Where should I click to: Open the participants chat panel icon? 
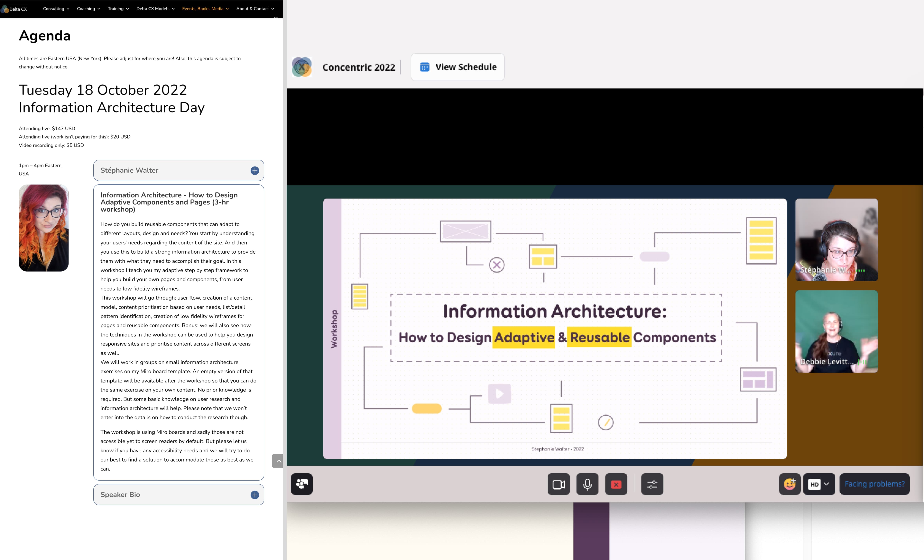[x=301, y=484]
